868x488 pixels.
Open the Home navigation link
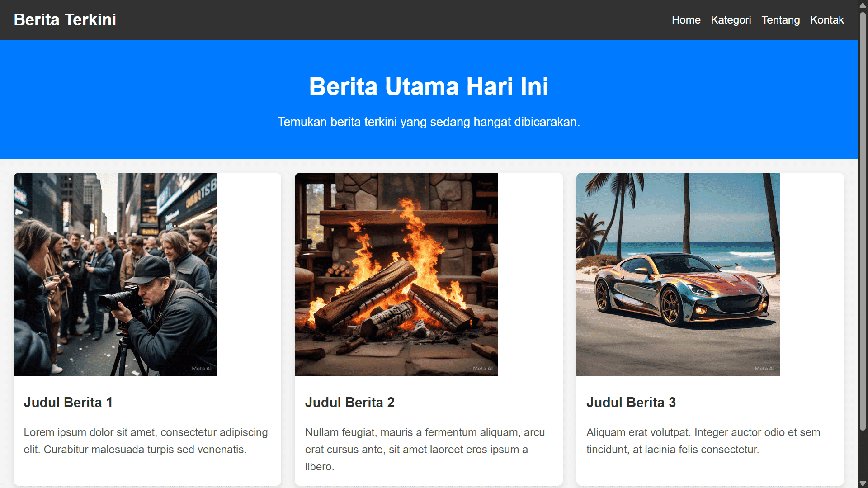[x=686, y=20]
